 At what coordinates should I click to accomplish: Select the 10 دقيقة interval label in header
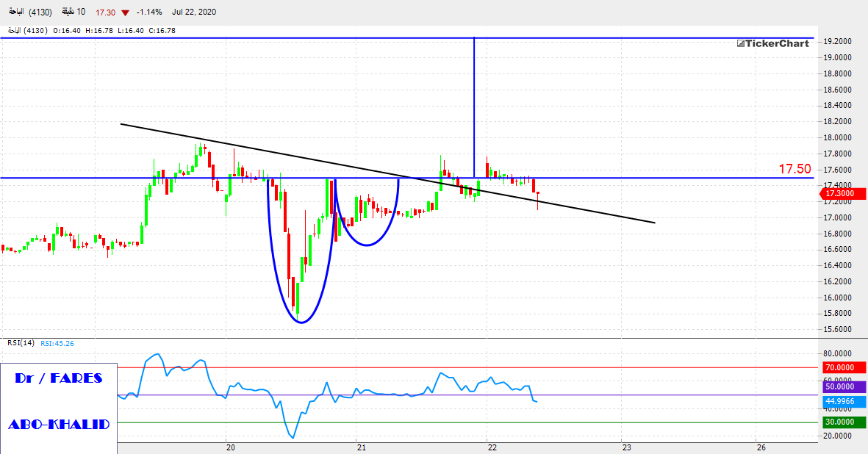73,12
